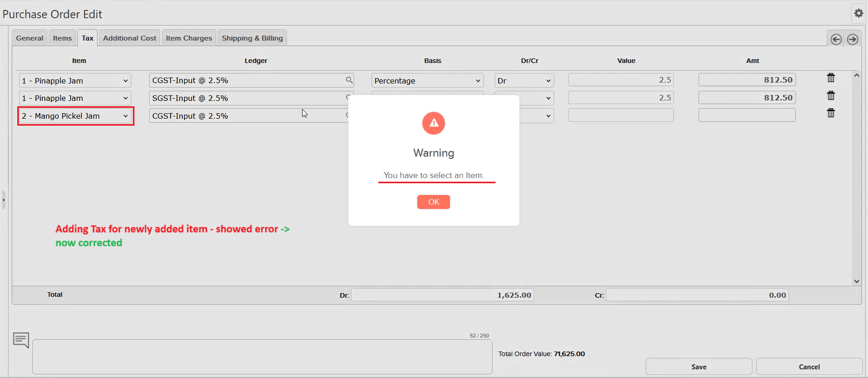Open the Dr/Cr dropdown in third row

click(536, 116)
